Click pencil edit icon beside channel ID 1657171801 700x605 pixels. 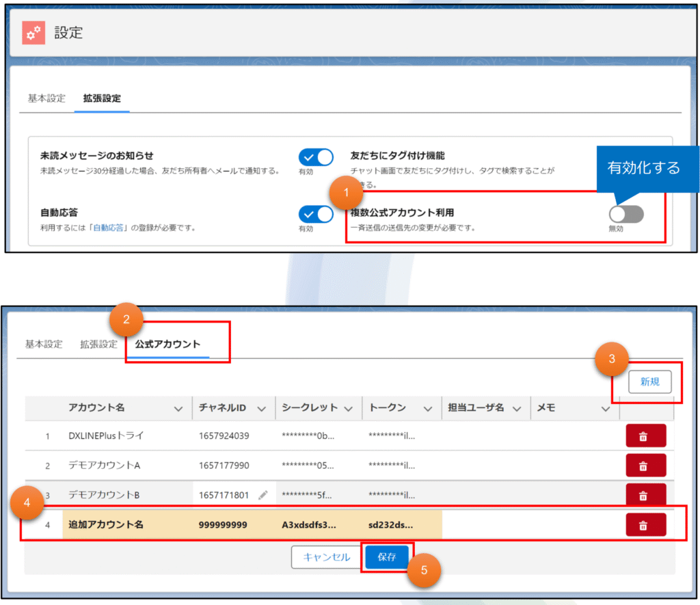pos(262,495)
